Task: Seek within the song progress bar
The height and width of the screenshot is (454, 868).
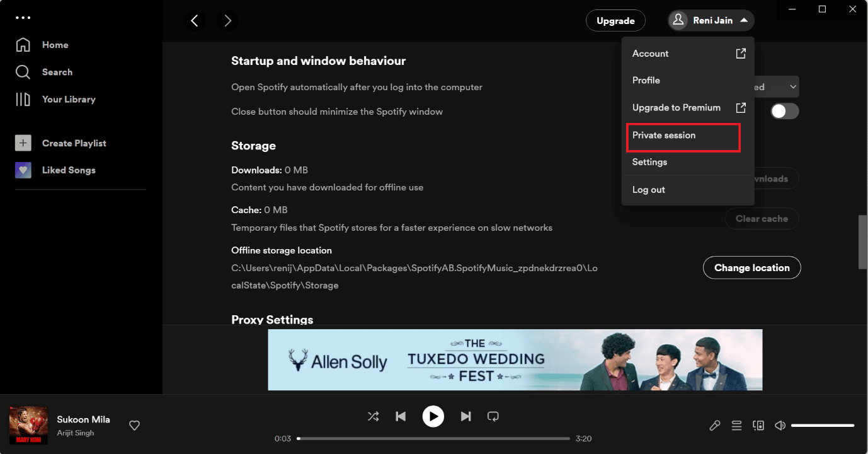Action: (433, 439)
